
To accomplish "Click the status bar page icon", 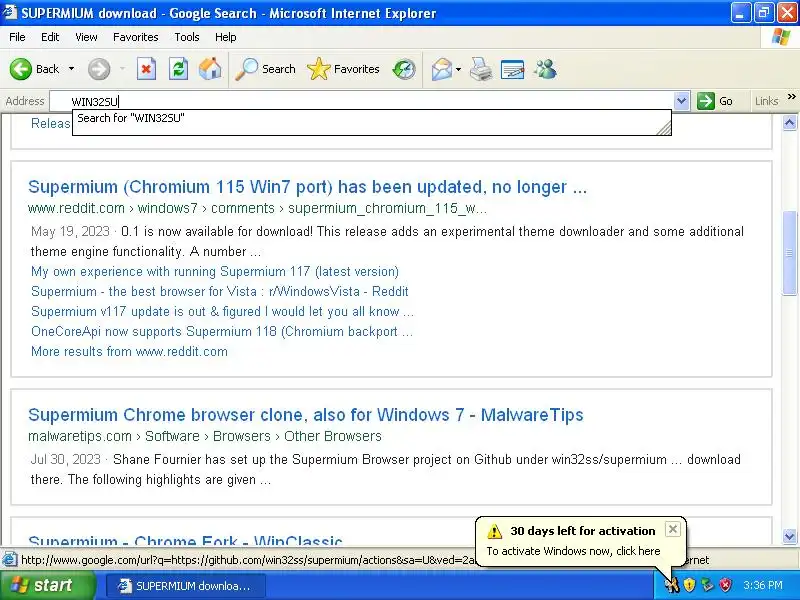I will click(x=9, y=560).
